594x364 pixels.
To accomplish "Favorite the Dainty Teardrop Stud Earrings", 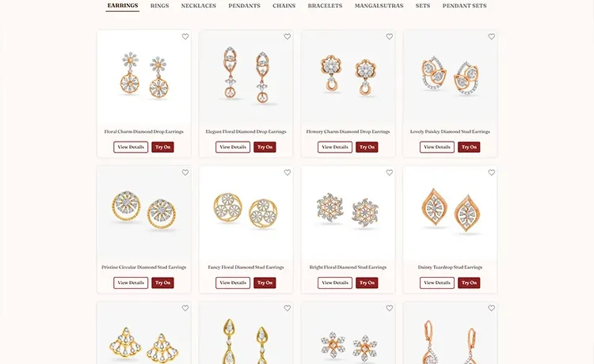I will [491, 173].
